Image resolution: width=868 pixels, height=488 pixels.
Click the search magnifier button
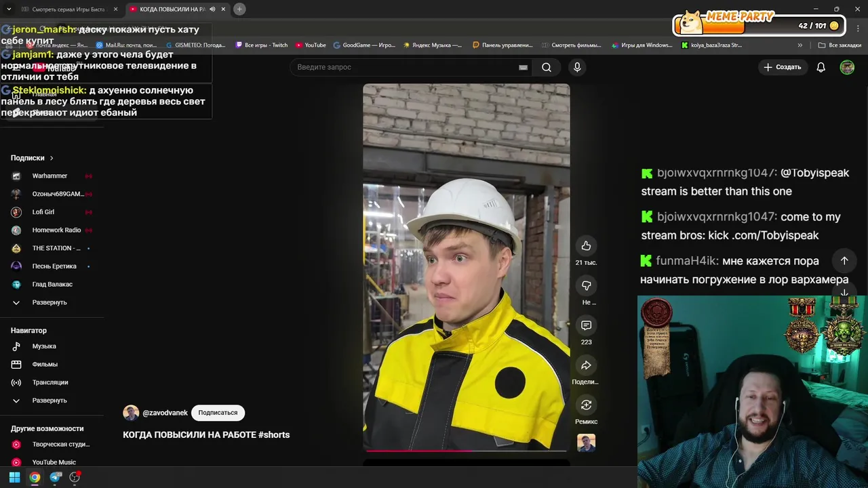pos(547,67)
